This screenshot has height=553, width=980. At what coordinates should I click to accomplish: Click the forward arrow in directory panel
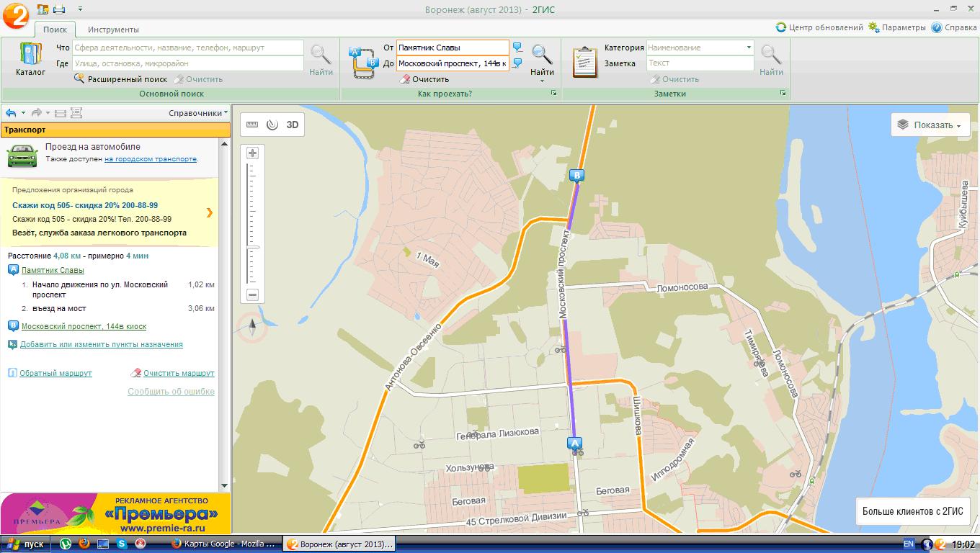click(x=36, y=113)
